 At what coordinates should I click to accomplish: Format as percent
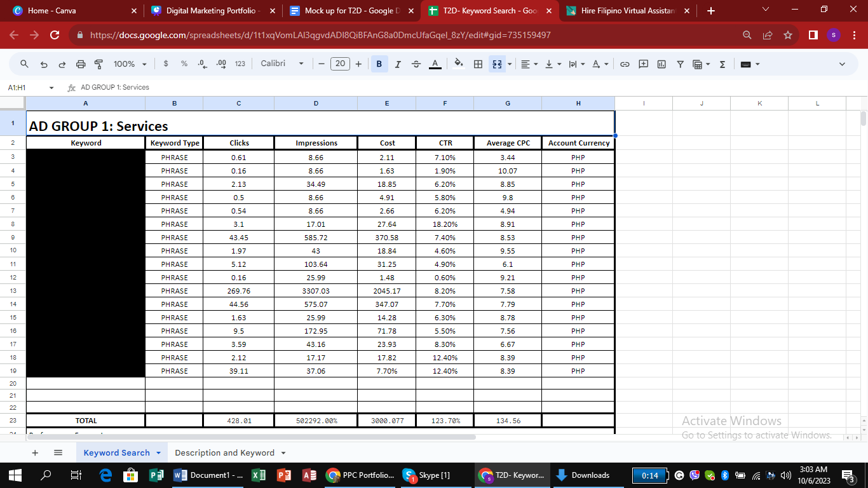pyautogui.click(x=184, y=64)
